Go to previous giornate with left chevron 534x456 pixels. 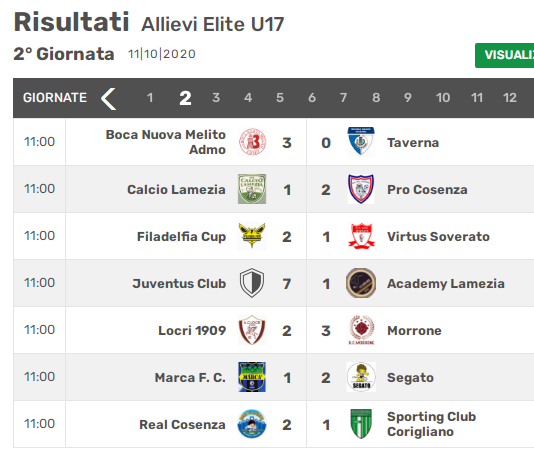[x=109, y=98]
